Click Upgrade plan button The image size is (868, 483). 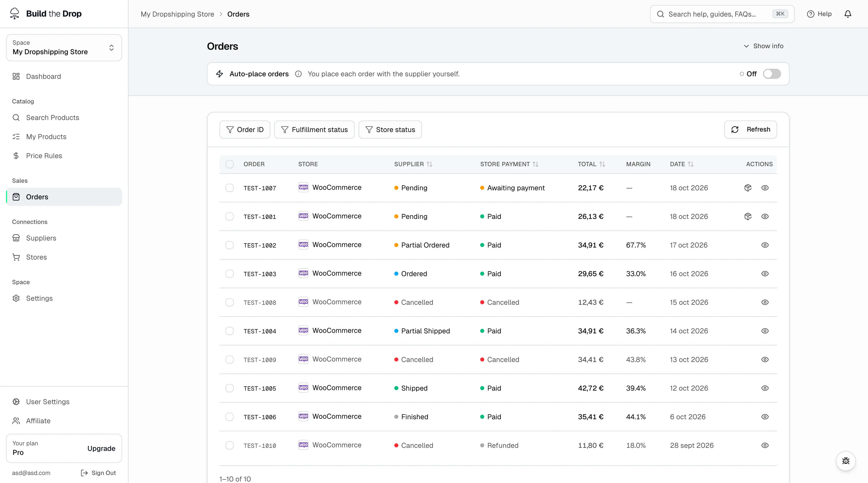[101, 448]
